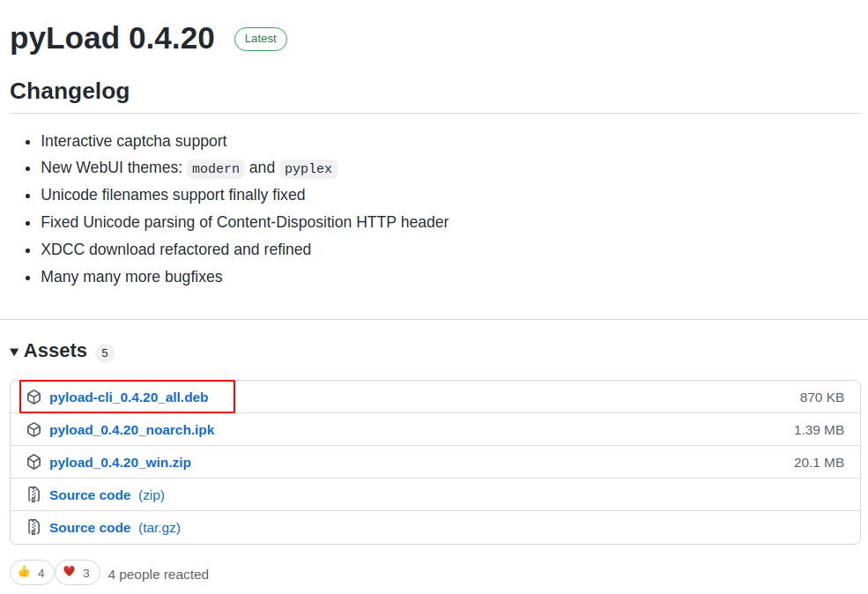Click the package icon beside pyload-cli_0.4.20_all.deb
The height and width of the screenshot is (594, 868).
coord(33,397)
